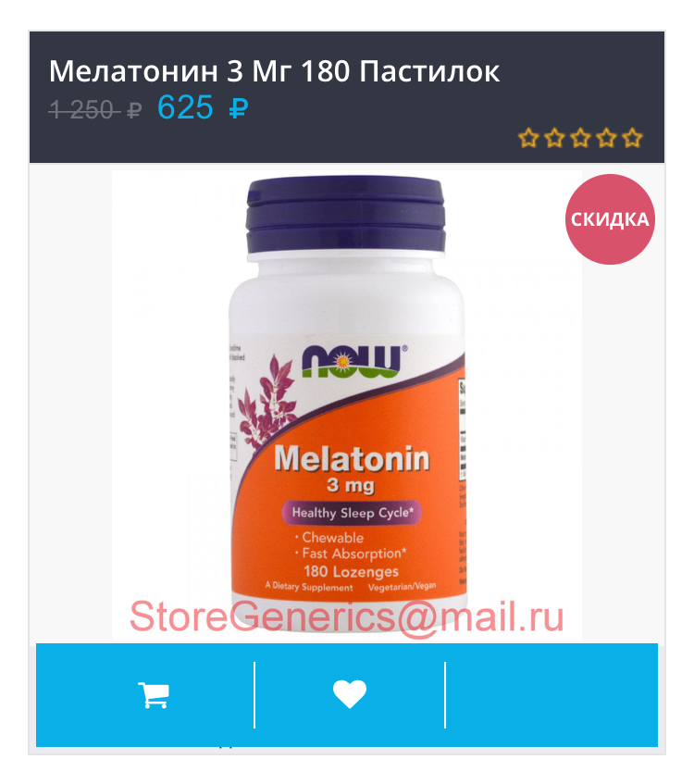Click the Melatonin name on bottle label
694x784 pixels.
point(352,458)
